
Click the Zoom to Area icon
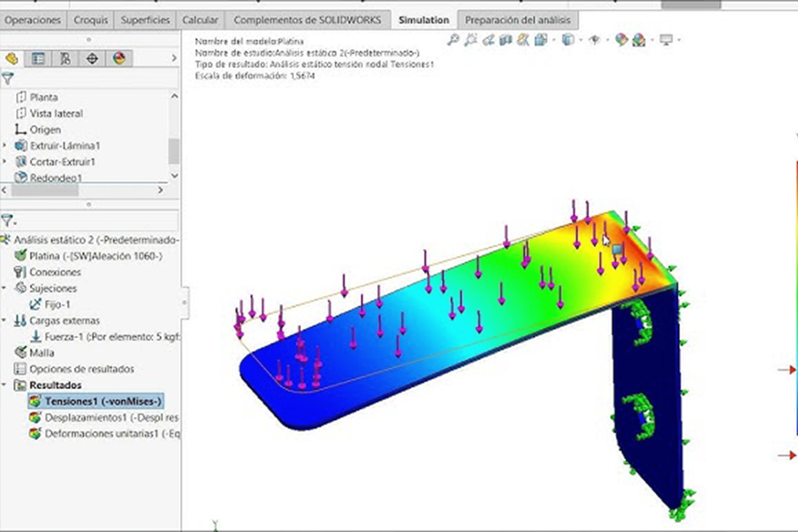tap(471, 40)
